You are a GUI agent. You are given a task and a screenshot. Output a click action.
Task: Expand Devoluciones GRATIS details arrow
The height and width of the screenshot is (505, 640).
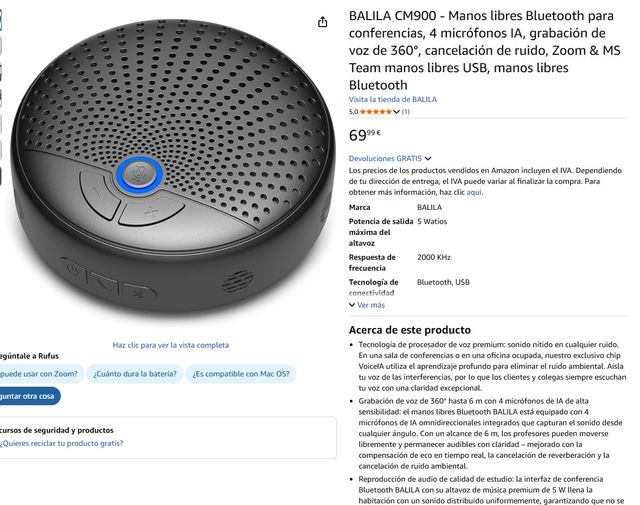428,158
